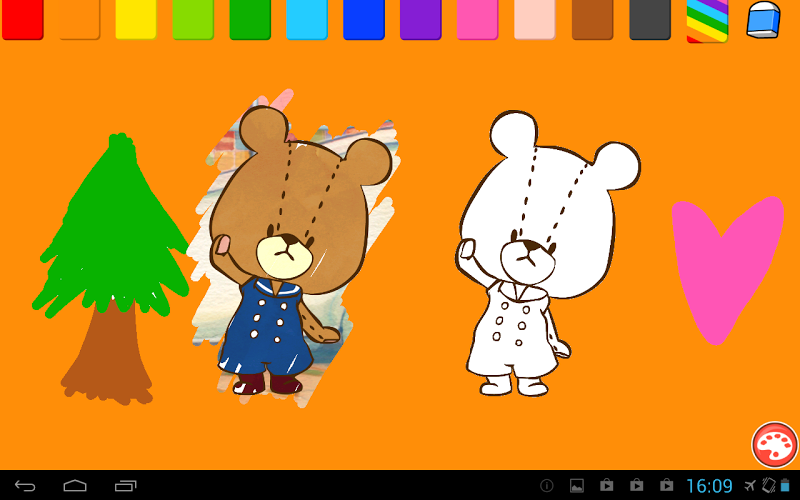Choose the dark green color swatch
Viewport: 800px width, 500px height.
point(250,19)
